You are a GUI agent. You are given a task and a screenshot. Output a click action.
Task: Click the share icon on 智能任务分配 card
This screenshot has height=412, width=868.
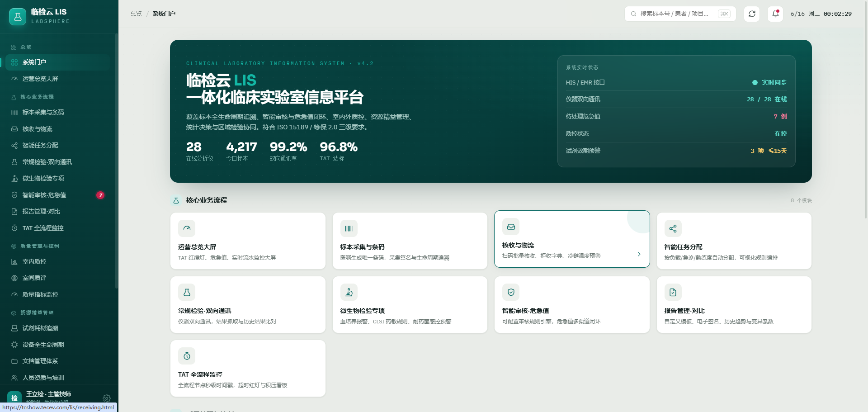(x=673, y=228)
